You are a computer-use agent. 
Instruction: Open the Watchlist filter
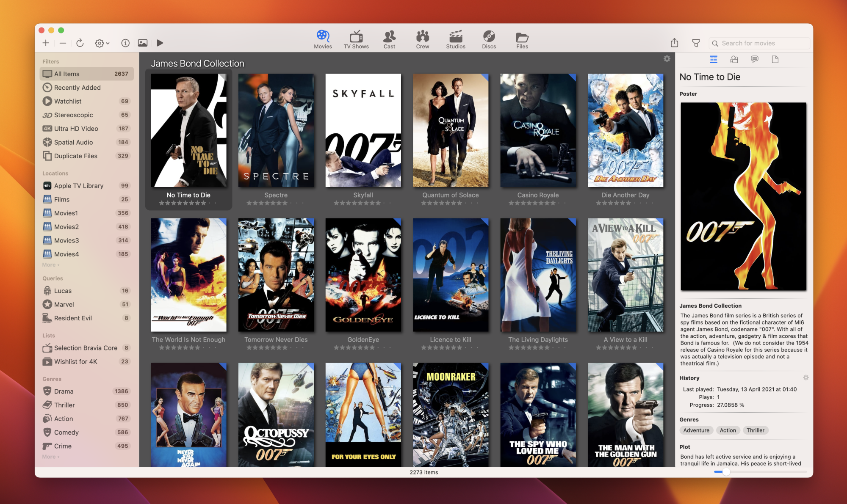click(x=87, y=101)
